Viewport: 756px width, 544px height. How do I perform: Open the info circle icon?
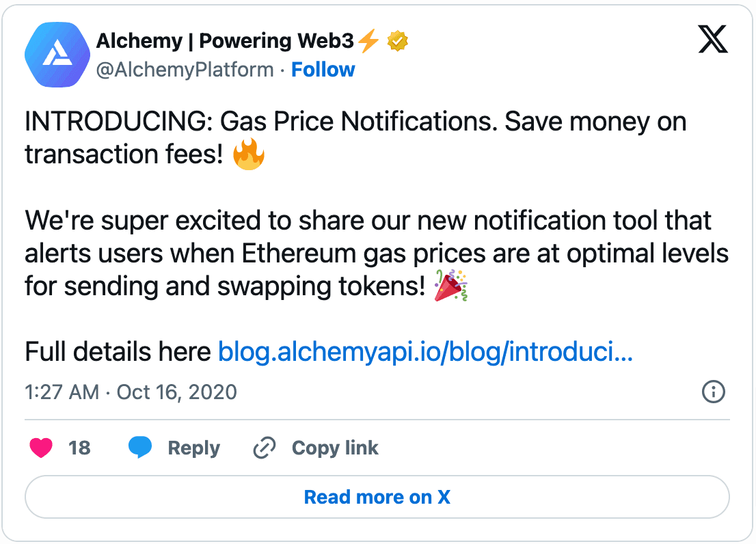pyautogui.click(x=713, y=392)
